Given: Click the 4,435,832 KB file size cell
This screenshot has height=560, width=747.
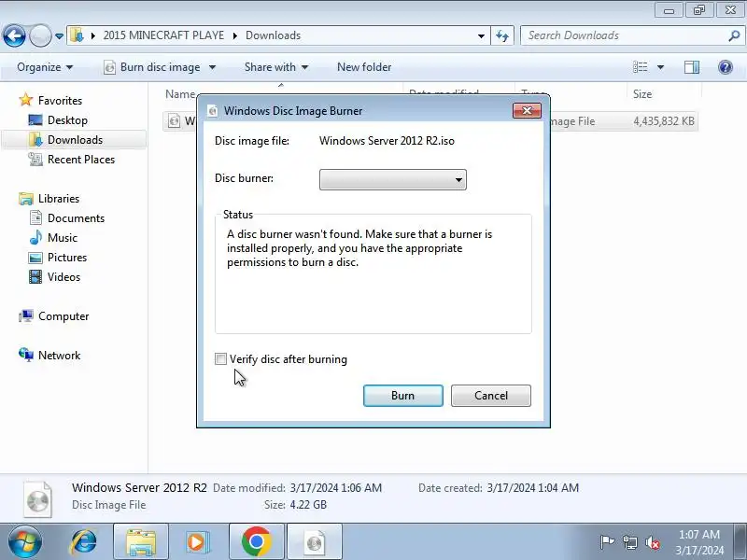Looking at the screenshot, I should 663,121.
